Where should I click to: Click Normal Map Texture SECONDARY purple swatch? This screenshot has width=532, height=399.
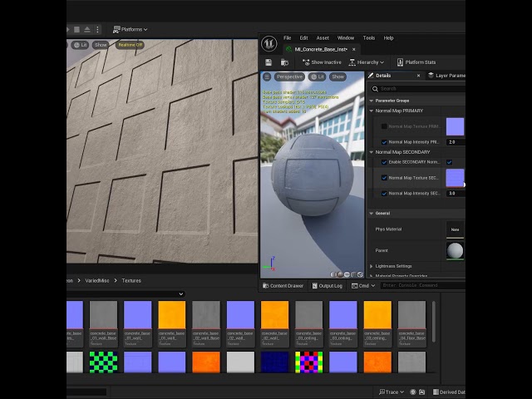[455, 177]
